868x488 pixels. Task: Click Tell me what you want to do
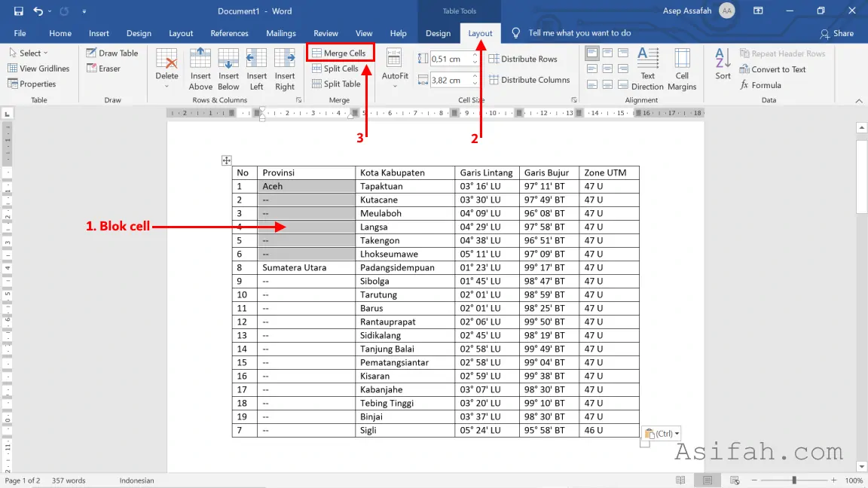pos(579,33)
